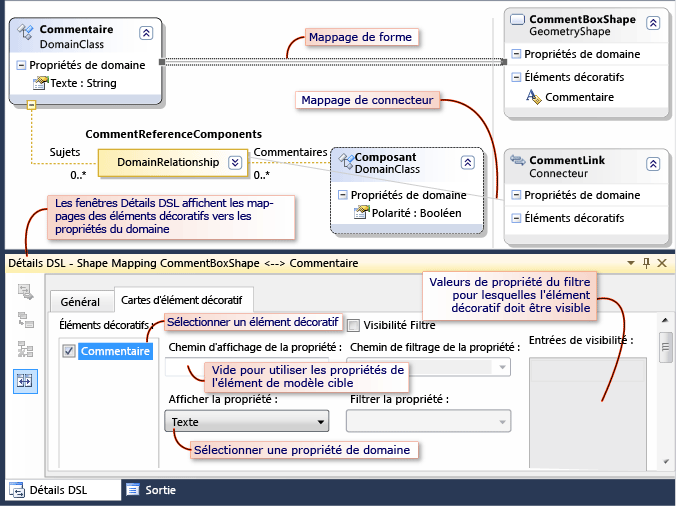Toggle the Commentaire decorator checkbox
Viewport: 676px width, 506px height.
click(x=69, y=351)
